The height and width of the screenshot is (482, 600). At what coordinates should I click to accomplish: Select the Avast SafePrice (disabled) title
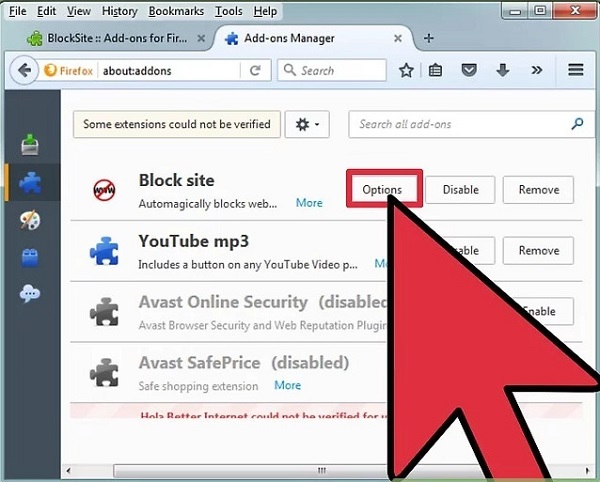point(244,363)
